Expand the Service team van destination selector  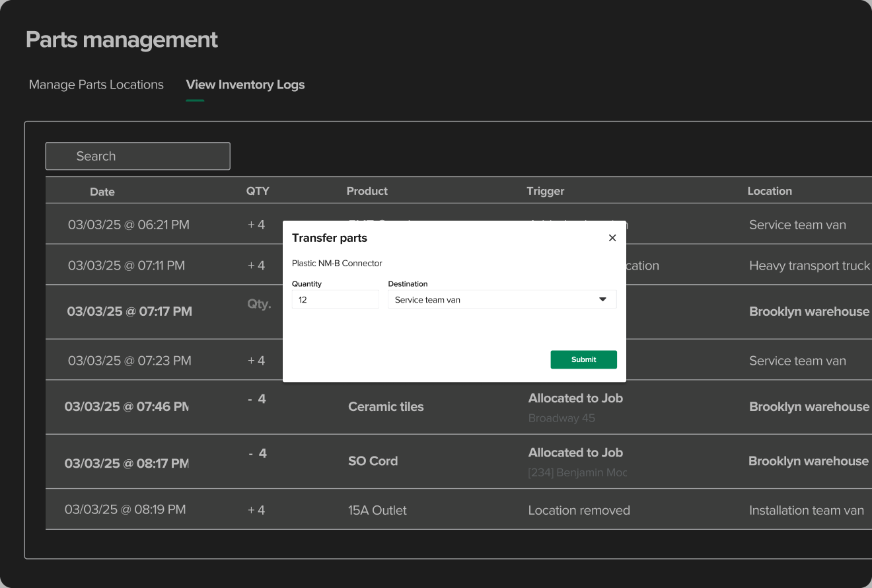[502, 299]
